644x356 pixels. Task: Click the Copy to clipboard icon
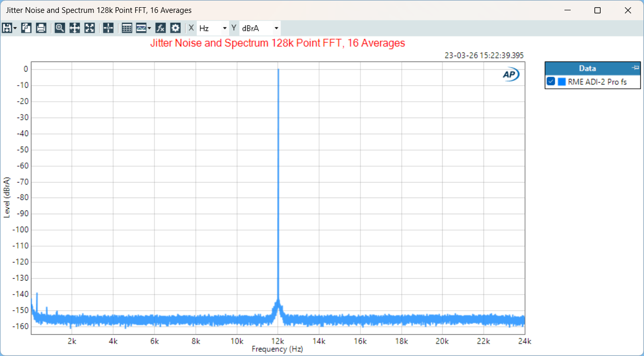[x=26, y=28]
